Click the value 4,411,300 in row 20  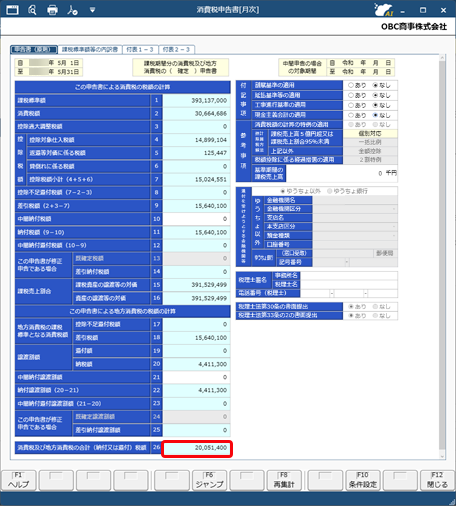[213, 364]
